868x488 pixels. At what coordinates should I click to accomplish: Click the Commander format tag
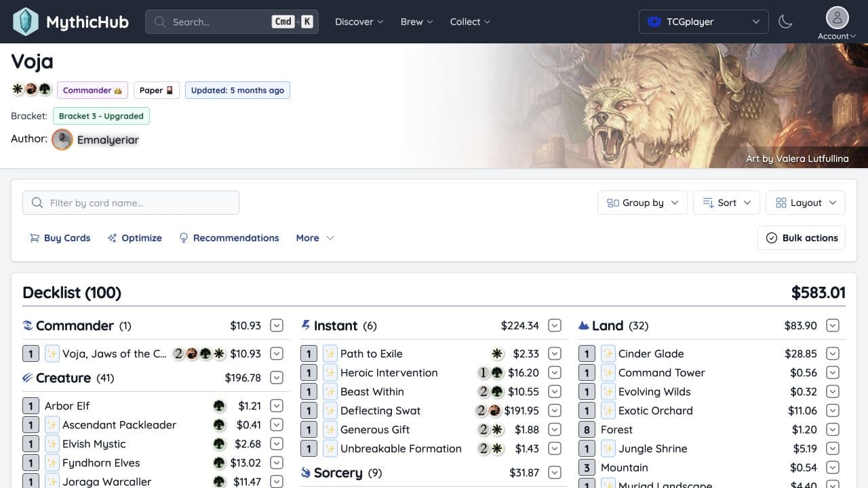[x=92, y=90]
